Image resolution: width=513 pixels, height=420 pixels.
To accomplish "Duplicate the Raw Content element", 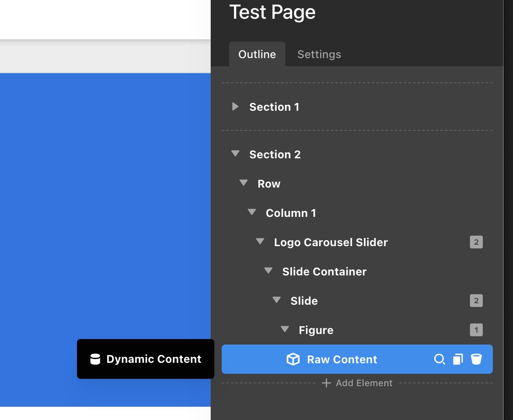I will [458, 360].
